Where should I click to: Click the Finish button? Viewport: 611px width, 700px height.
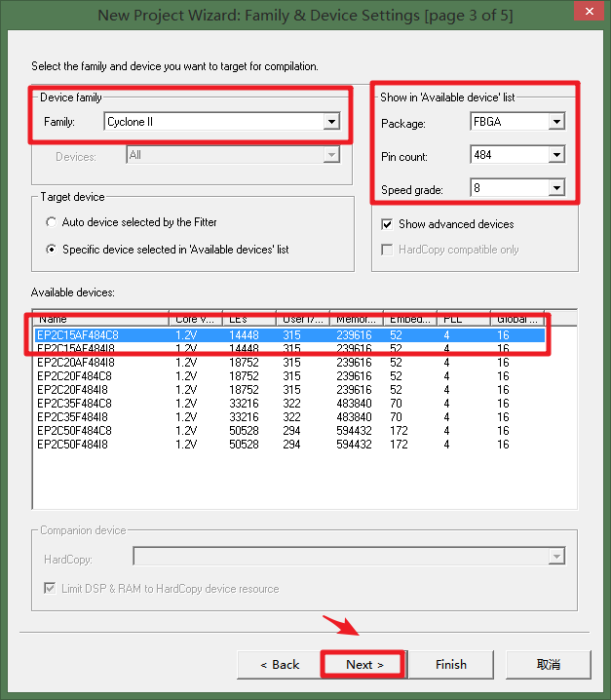(x=451, y=665)
